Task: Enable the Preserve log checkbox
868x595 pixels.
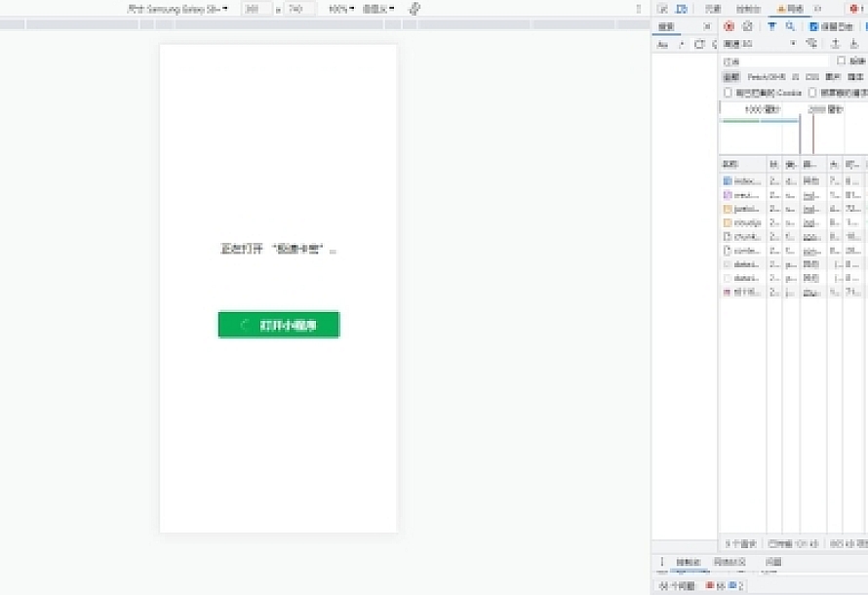Action: coord(814,26)
